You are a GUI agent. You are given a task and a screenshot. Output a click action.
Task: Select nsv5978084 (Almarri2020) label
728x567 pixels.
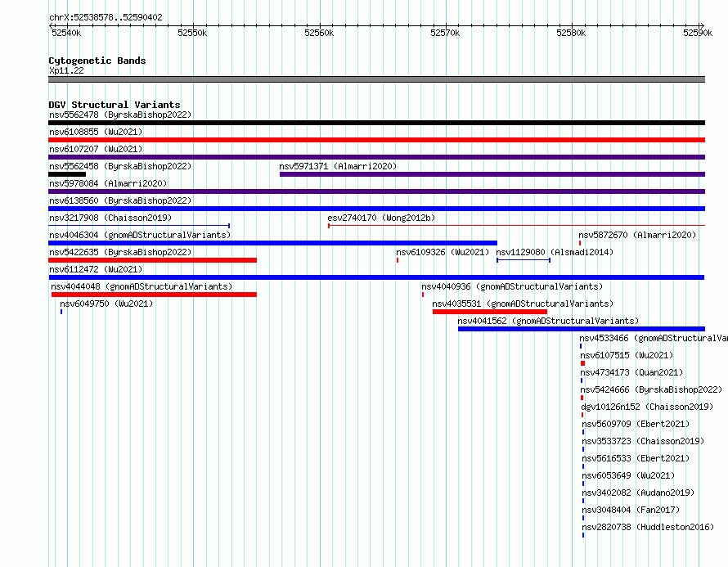(108, 183)
